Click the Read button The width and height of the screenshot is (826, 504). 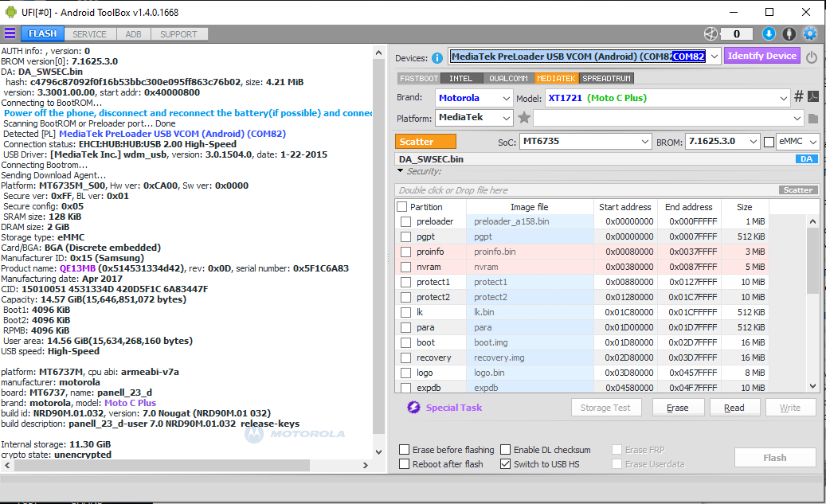(734, 408)
